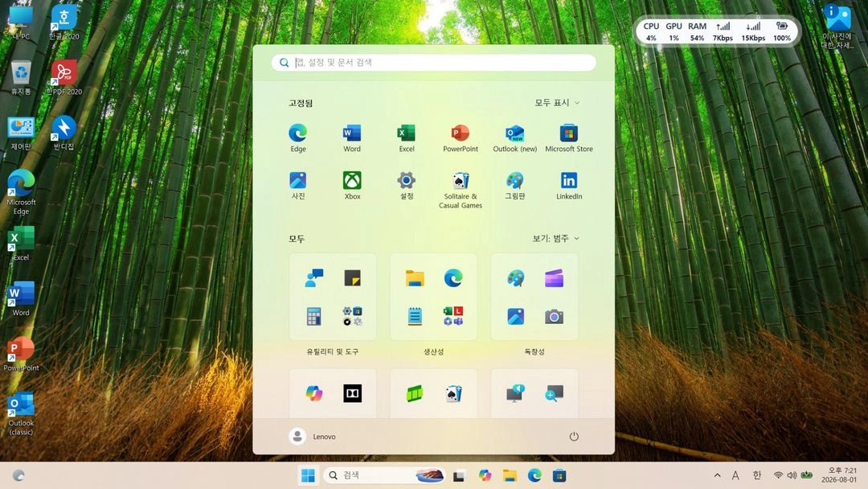The height and width of the screenshot is (489, 868).
Task: Open Copilot from the taskbar
Action: coord(485,475)
